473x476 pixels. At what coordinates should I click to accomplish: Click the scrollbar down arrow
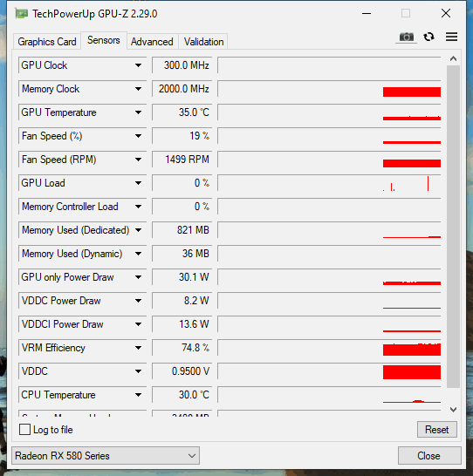pos(453,410)
